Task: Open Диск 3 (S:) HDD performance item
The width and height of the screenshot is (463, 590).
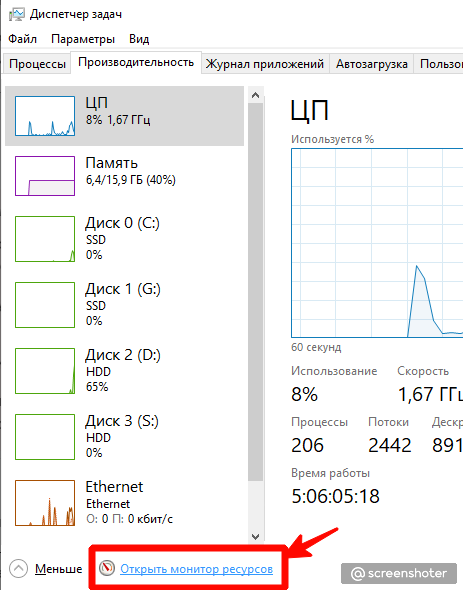Action: 124,436
